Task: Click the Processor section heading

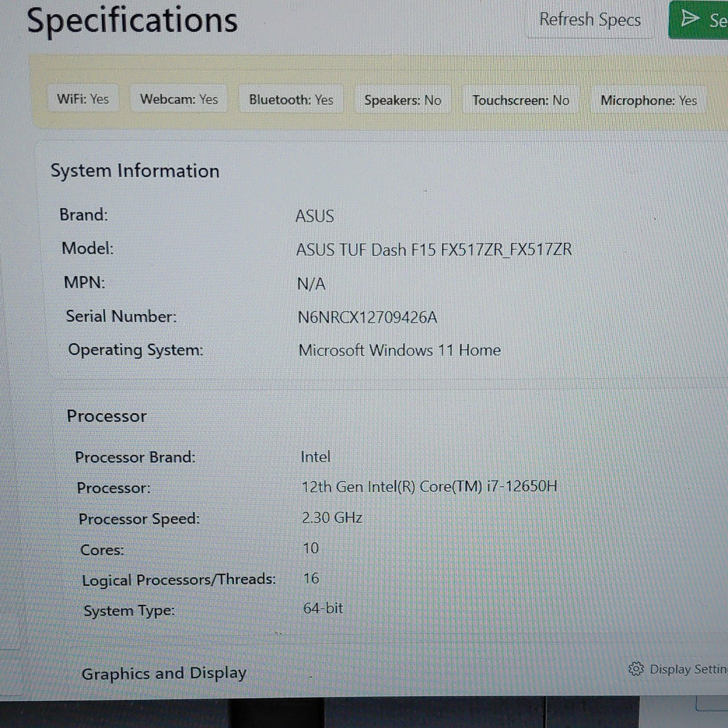Action: 107,416
